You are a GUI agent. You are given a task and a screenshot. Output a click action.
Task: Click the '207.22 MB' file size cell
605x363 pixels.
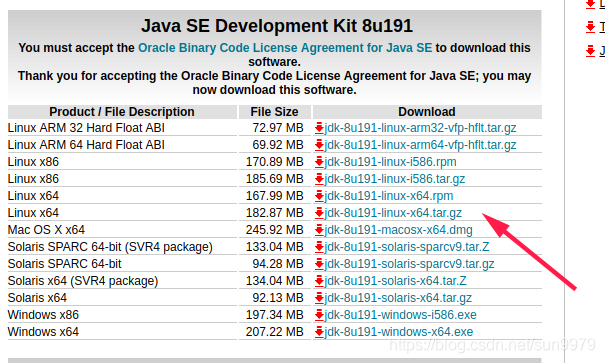[x=275, y=331]
